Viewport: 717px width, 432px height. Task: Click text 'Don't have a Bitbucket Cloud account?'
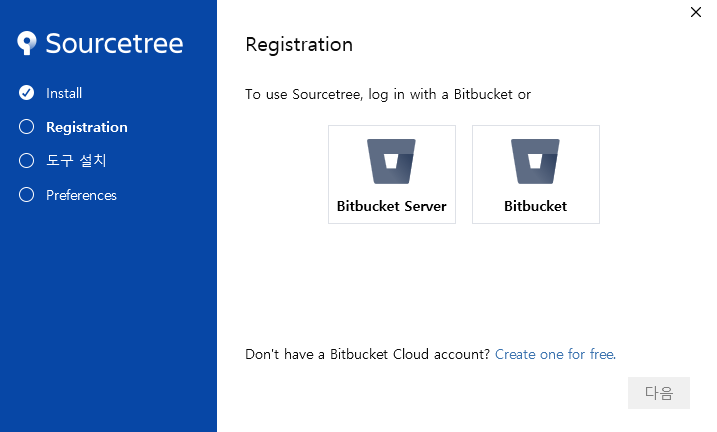click(x=368, y=354)
